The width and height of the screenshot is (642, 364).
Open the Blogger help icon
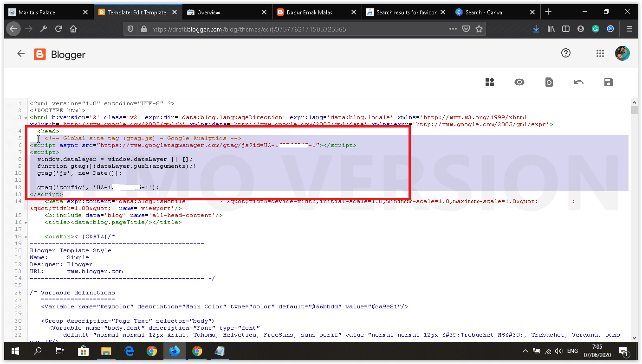[566, 53]
